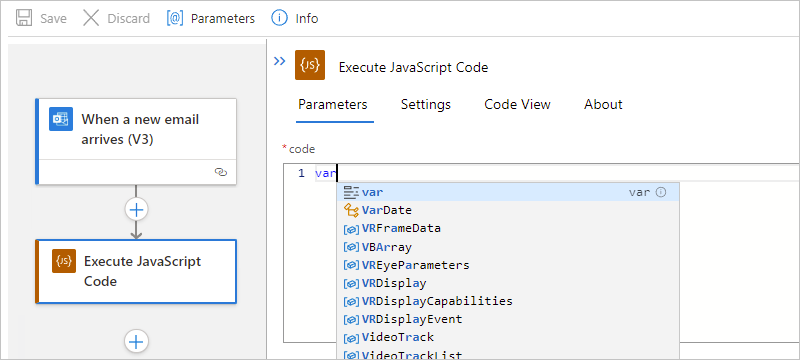This screenshot has width=800, height=360.
Task: Collapse the details pane with double chevron
Action: [279, 62]
